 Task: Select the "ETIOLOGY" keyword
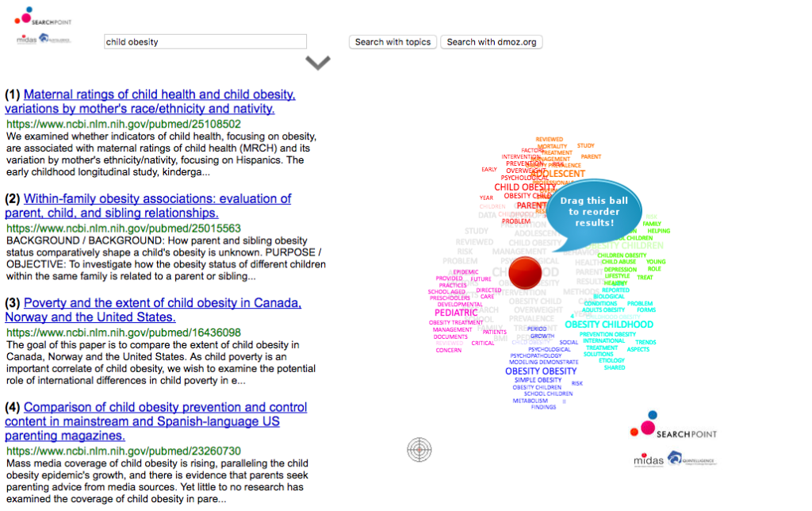point(611,360)
